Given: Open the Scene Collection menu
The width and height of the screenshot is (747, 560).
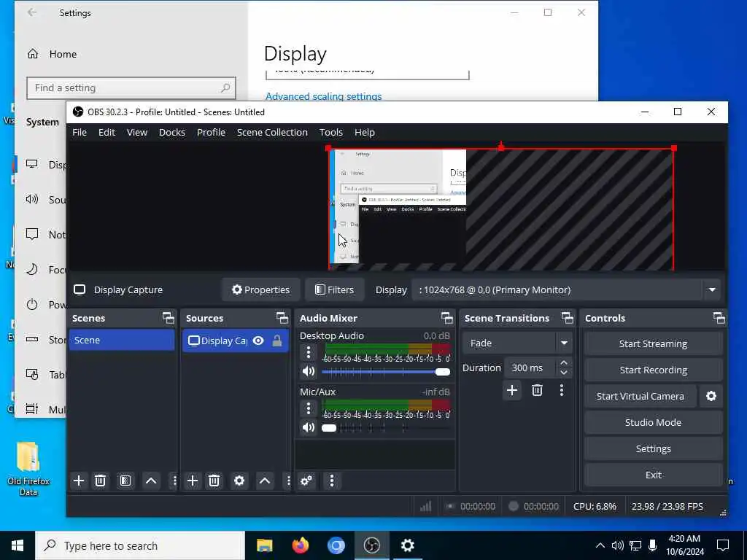Looking at the screenshot, I should coord(273,133).
